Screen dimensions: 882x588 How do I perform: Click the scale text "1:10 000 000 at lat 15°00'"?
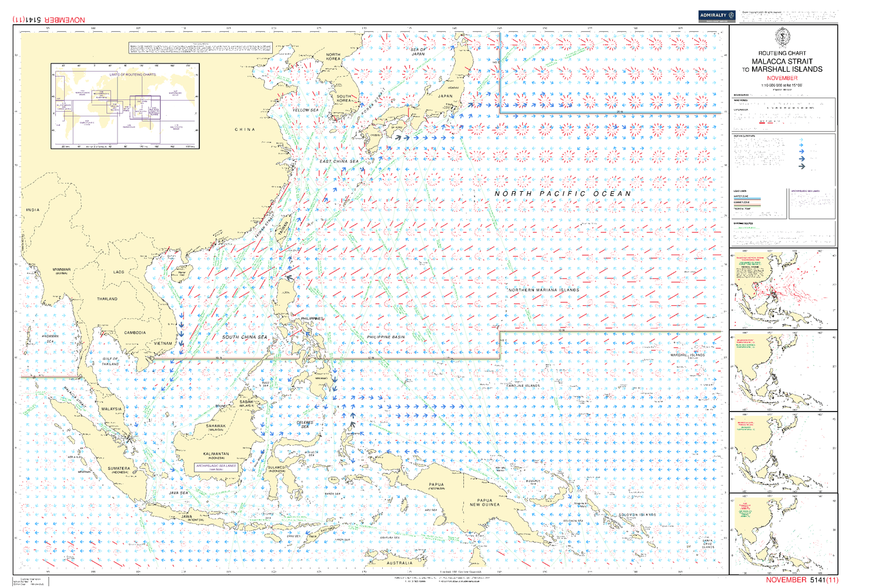pos(782,85)
